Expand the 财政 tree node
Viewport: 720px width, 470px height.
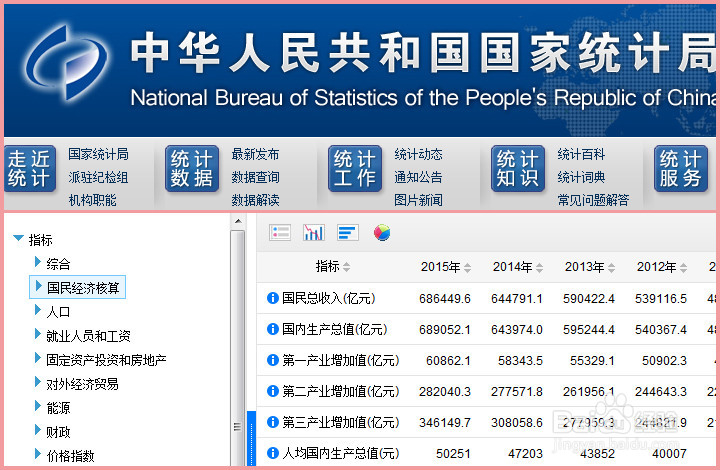[38, 430]
